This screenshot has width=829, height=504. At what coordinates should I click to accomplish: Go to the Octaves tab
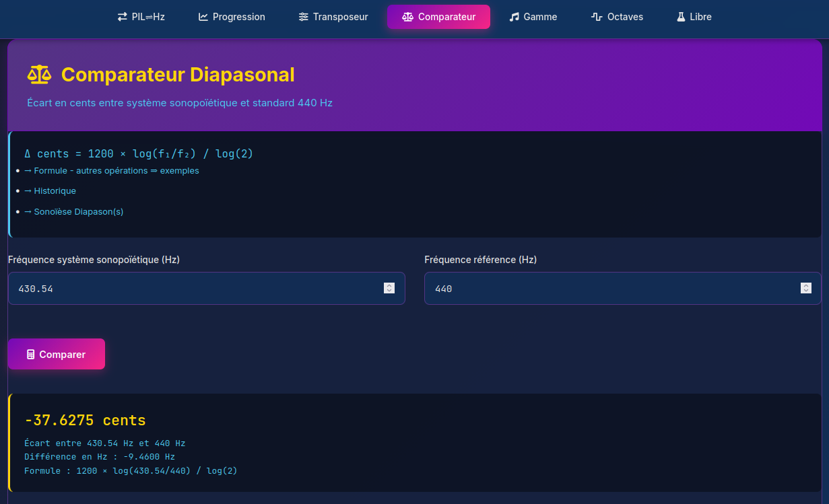[x=617, y=17]
